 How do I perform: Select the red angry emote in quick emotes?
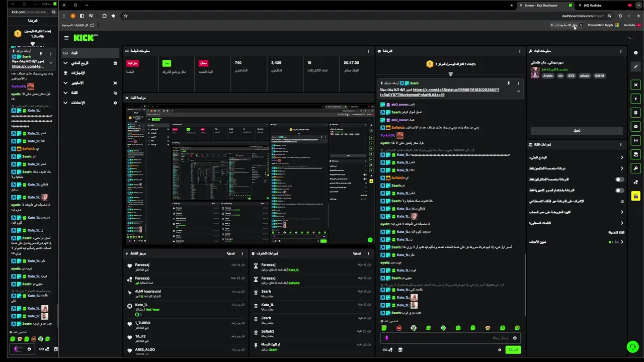(399, 328)
